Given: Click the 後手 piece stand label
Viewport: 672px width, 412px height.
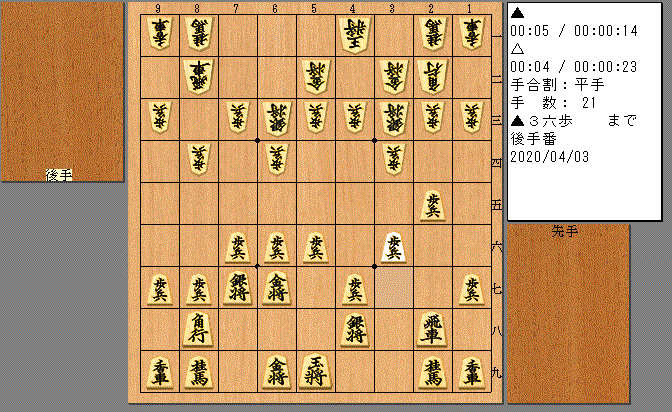Looking at the screenshot, I should [x=59, y=175].
